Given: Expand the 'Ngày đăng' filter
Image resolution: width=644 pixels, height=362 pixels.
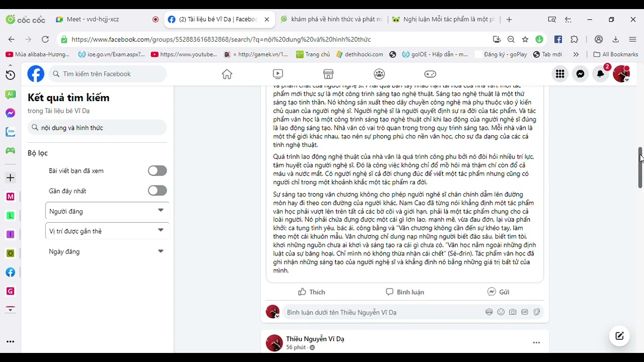Looking at the screenshot, I should click(107, 251).
